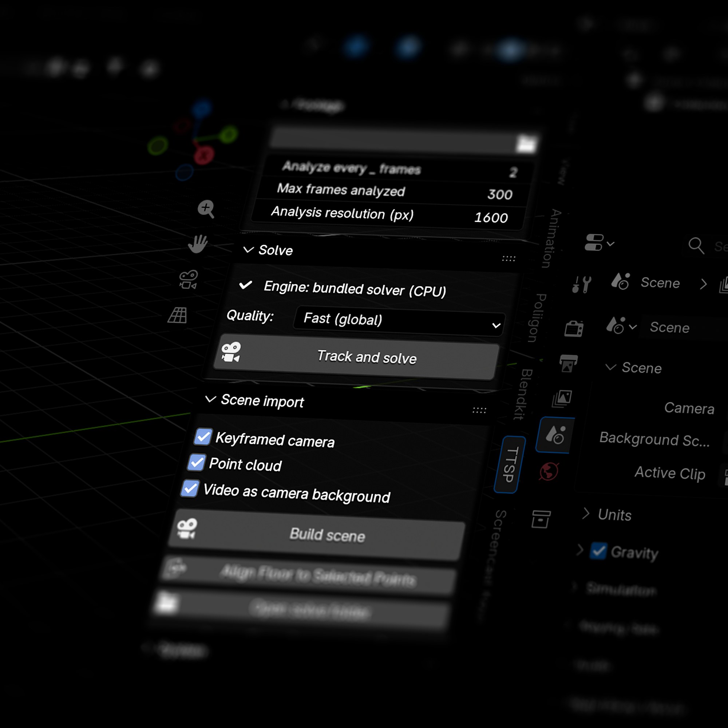Screen dimensions: 728x728
Task: Click the properties search magnifier icon
Action: point(696,246)
